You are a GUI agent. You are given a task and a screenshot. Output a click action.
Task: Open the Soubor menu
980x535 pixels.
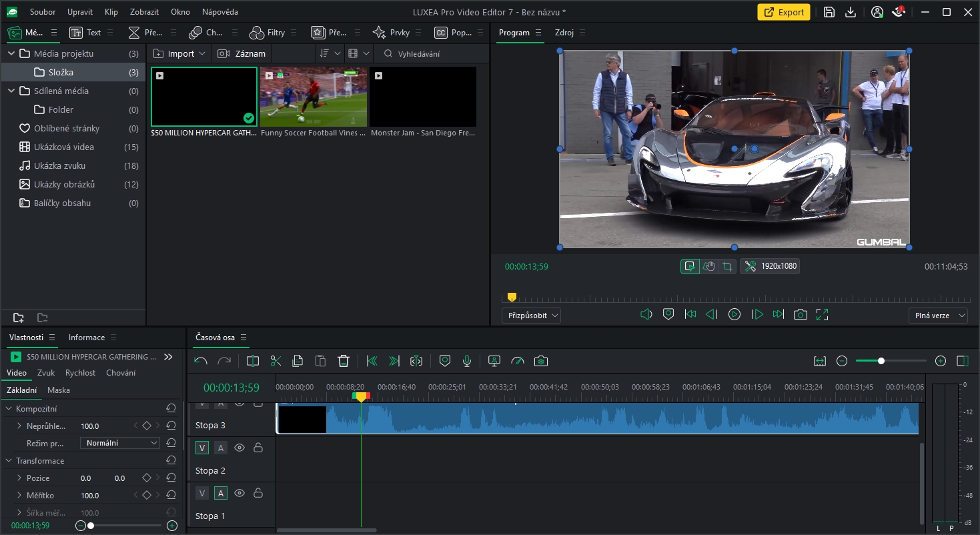point(43,12)
